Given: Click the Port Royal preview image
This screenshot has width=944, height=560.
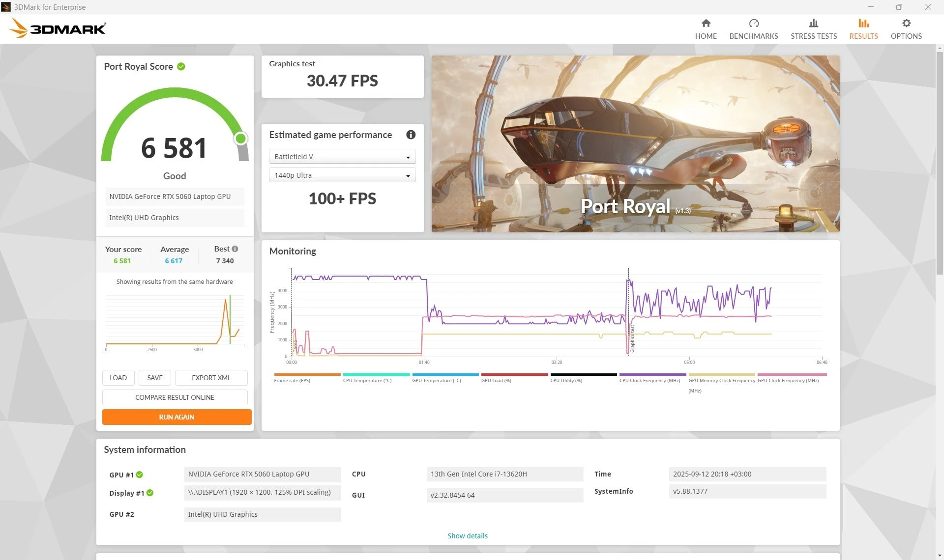Looking at the screenshot, I should tap(635, 143).
